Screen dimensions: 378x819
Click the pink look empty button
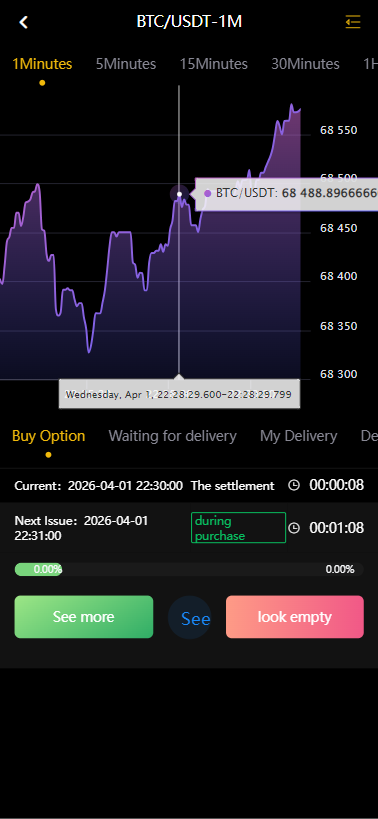click(294, 617)
